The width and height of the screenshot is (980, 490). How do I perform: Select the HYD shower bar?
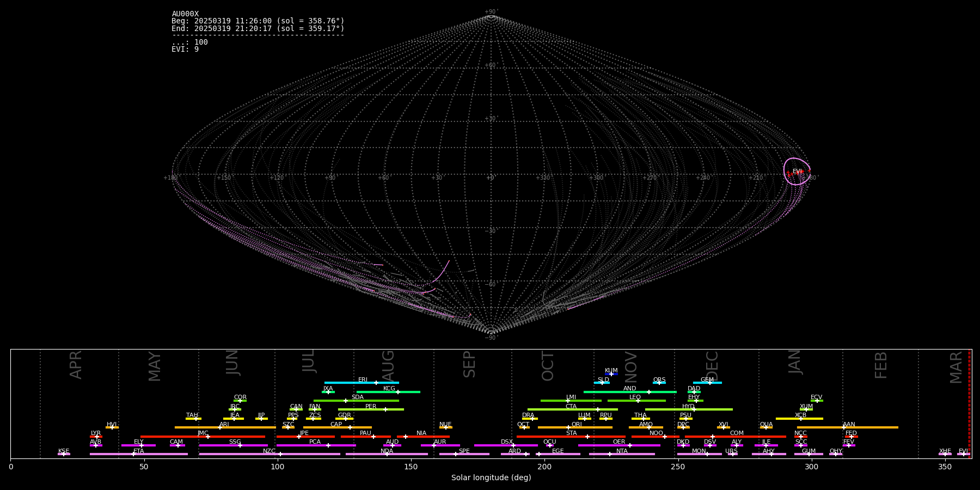pos(689,409)
